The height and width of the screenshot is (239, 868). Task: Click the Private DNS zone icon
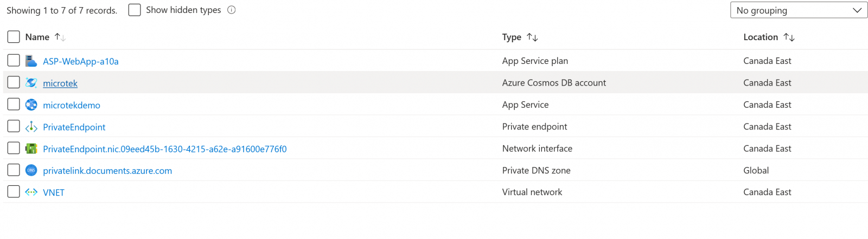point(31,170)
